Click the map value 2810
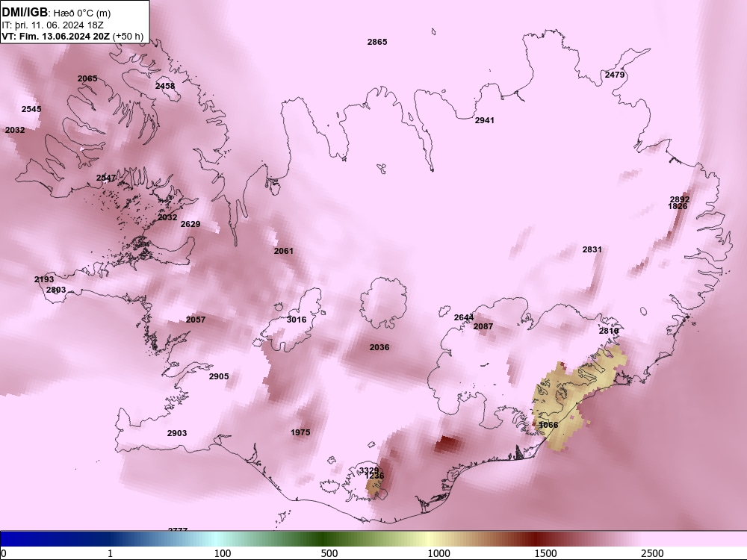The width and height of the screenshot is (747, 560). (x=608, y=331)
